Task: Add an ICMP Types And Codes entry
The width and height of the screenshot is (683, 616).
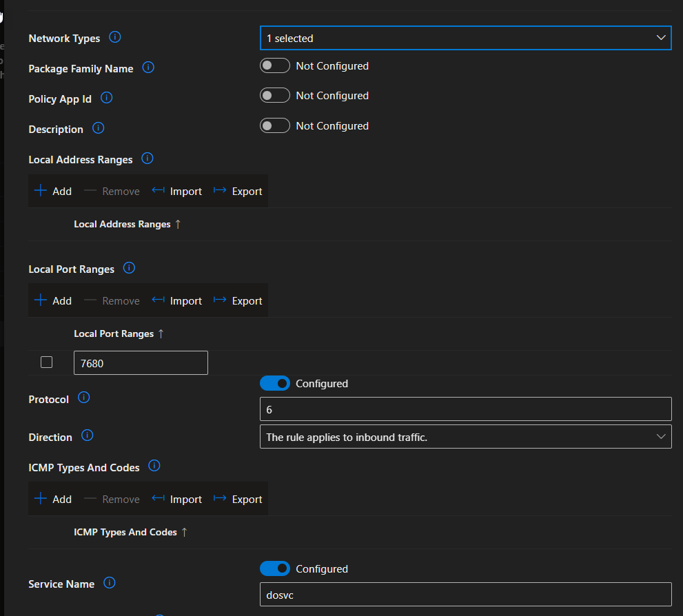Action: (53, 499)
